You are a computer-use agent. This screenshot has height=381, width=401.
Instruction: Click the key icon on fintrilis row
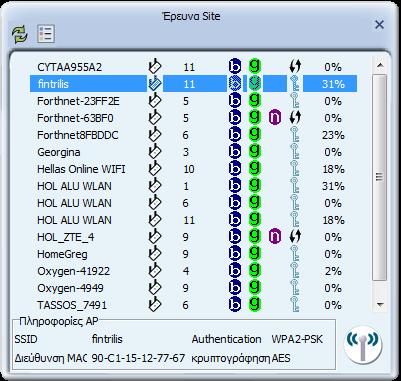point(295,84)
